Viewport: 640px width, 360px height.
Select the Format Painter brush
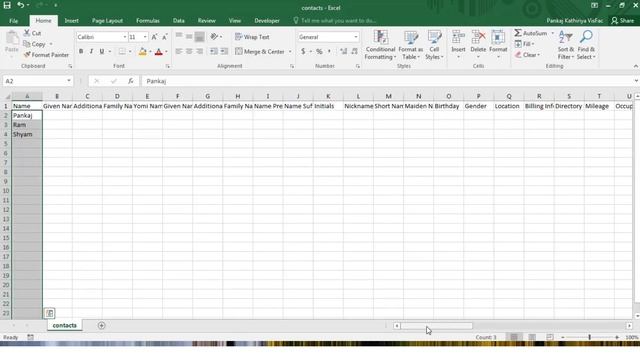click(x=27, y=55)
